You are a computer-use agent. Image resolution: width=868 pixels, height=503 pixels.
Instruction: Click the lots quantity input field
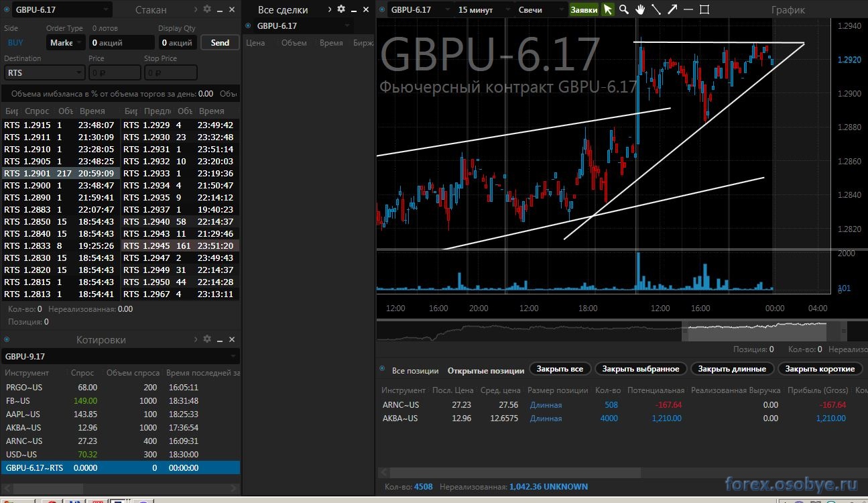[122, 42]
